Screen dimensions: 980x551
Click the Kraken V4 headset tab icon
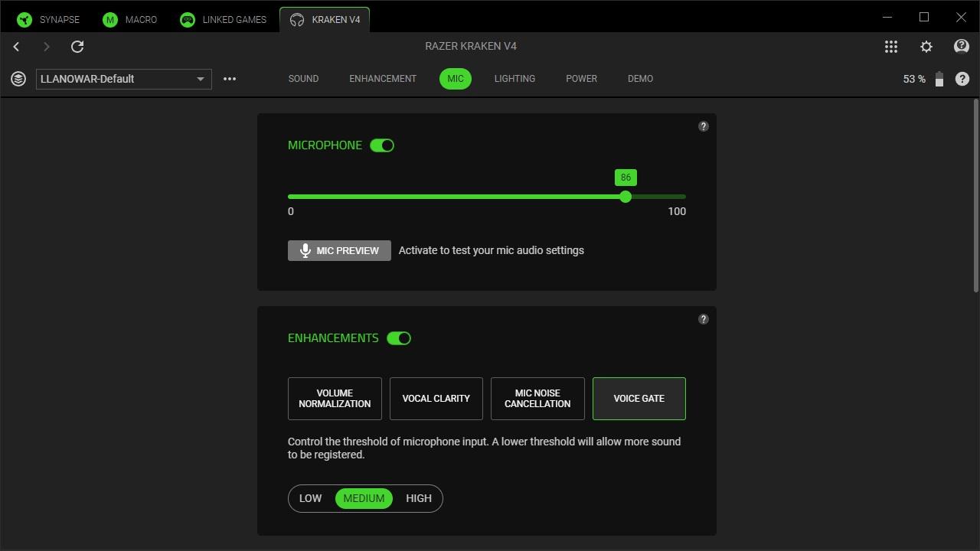[297, 20]
